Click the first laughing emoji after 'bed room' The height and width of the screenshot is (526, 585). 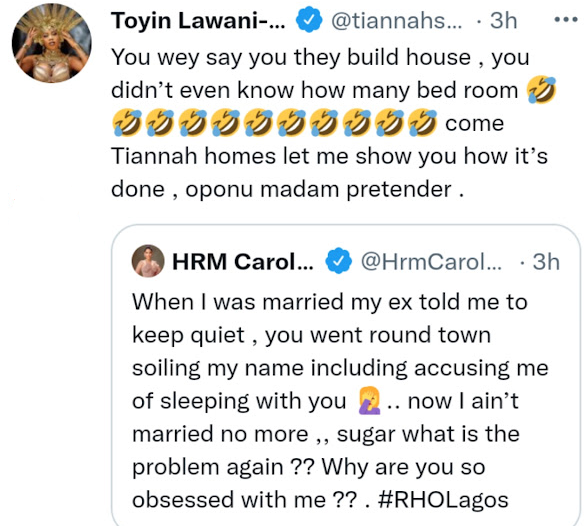541,90
